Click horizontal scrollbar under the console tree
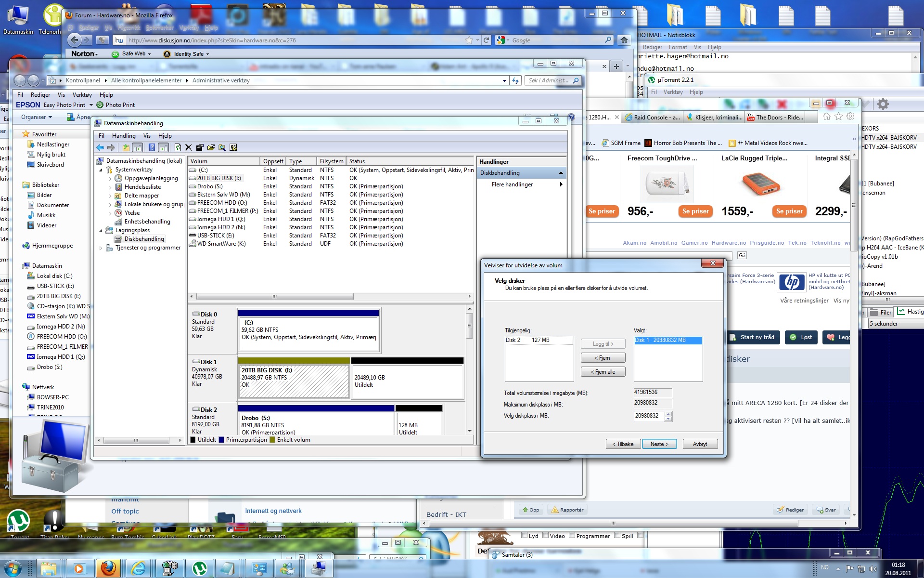This screenshot has width=924, height=578. (x=136, y=440)
